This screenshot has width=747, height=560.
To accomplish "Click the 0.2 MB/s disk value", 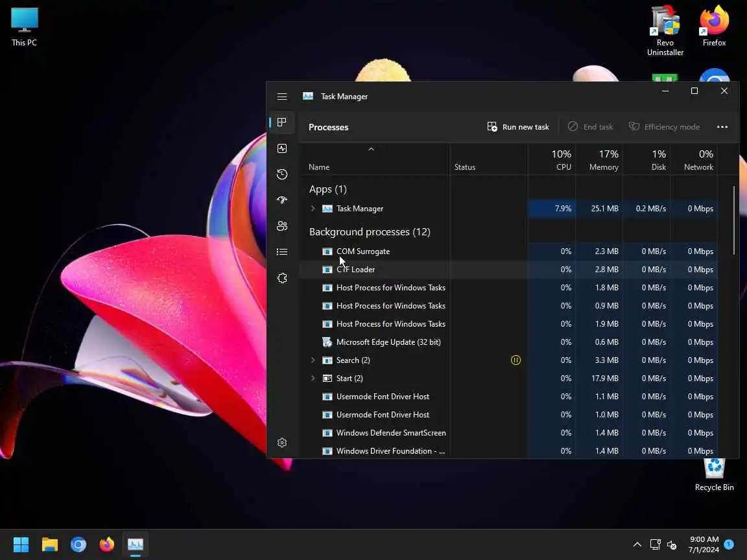I will [651, 209].
